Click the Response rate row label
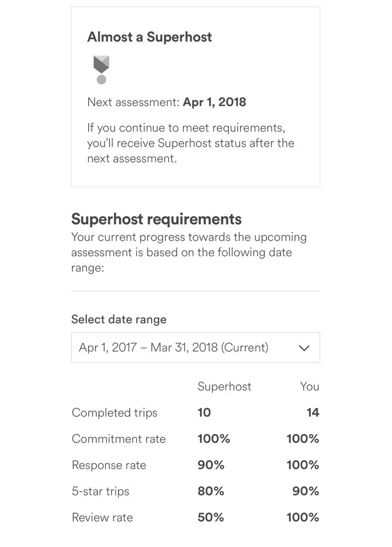The height and width of the screenshot is (547, 392). click(109, 465)
